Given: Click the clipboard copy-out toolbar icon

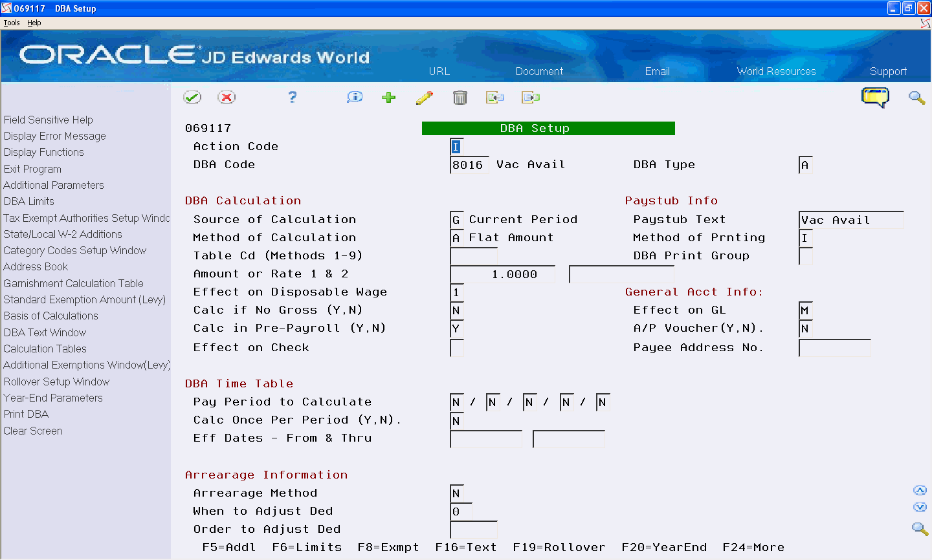Looking at the screenshot, I should [x=530, y=97].
